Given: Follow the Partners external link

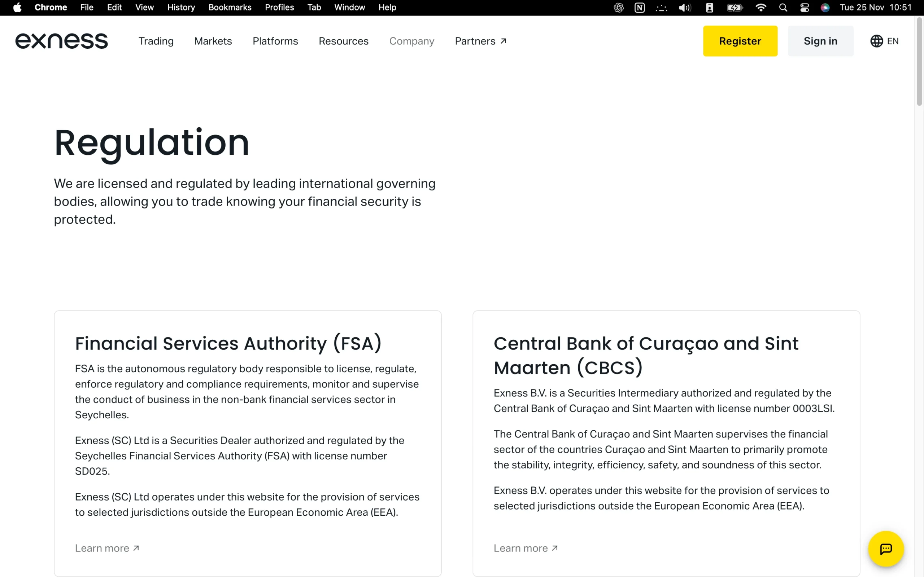Looking at the screenshot, I should [480, 41].
